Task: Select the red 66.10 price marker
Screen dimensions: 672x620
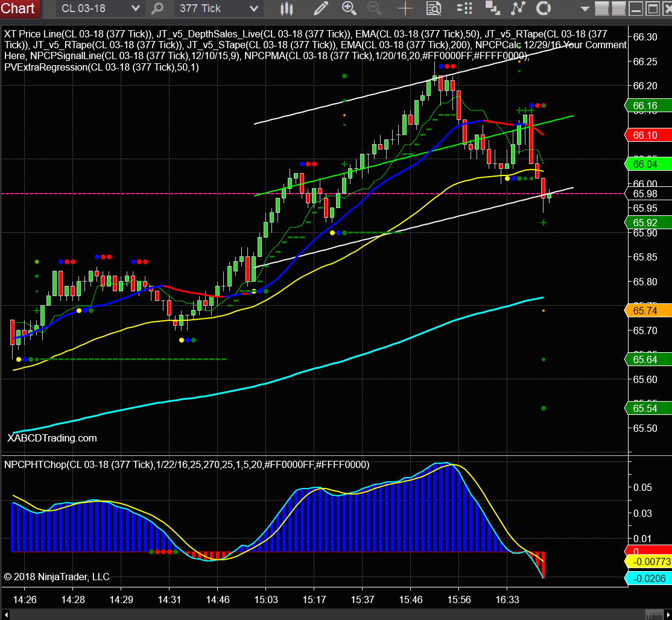Action: (648, 135)
